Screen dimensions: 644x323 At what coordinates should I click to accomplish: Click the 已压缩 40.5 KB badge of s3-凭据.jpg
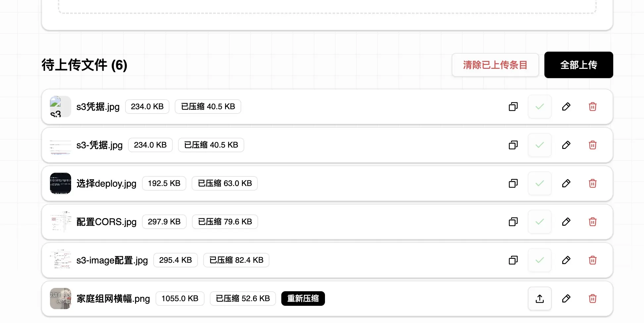point(211,145)
